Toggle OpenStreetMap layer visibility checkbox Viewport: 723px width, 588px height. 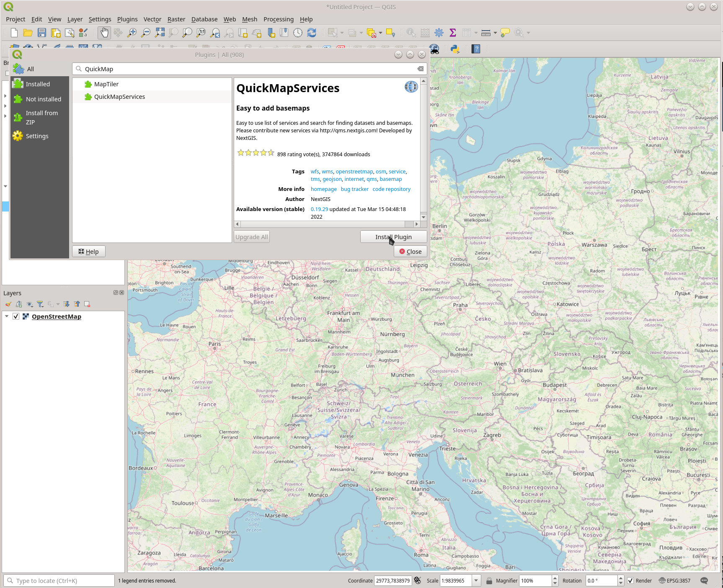(x=16, y=317)
